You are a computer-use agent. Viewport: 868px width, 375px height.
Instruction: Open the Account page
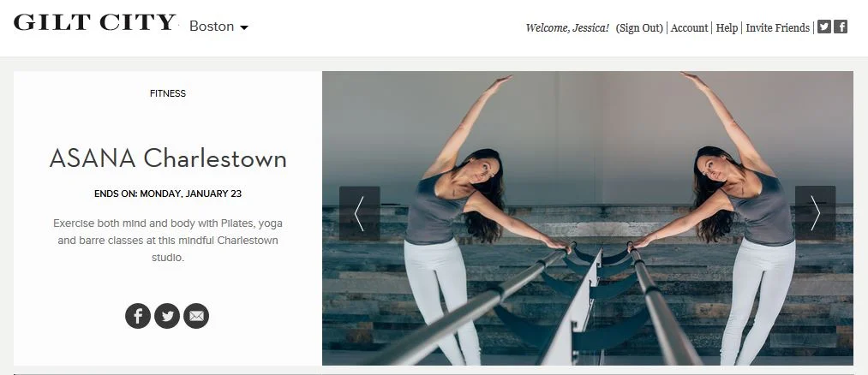[689, 27]
